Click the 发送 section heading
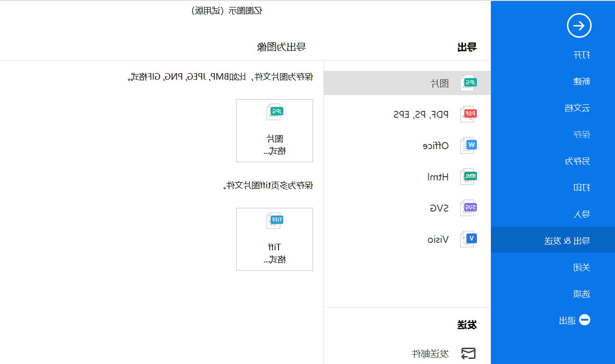615x364 pixels. click(467, 325)
